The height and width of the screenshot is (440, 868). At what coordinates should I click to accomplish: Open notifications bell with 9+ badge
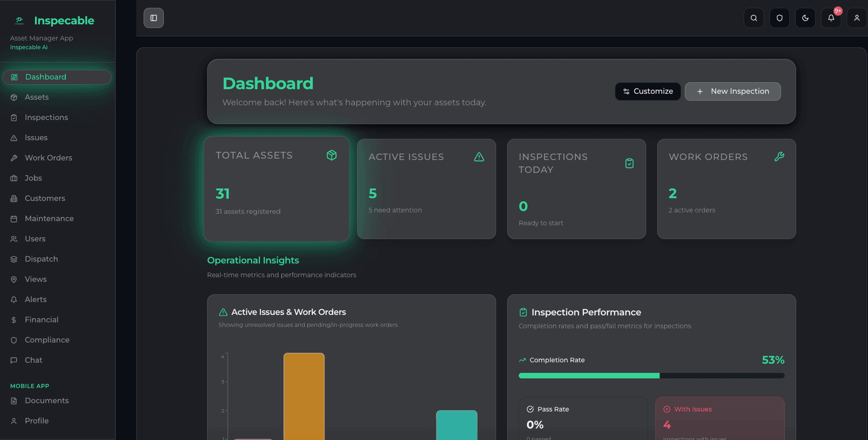click(x=831, y=18)
